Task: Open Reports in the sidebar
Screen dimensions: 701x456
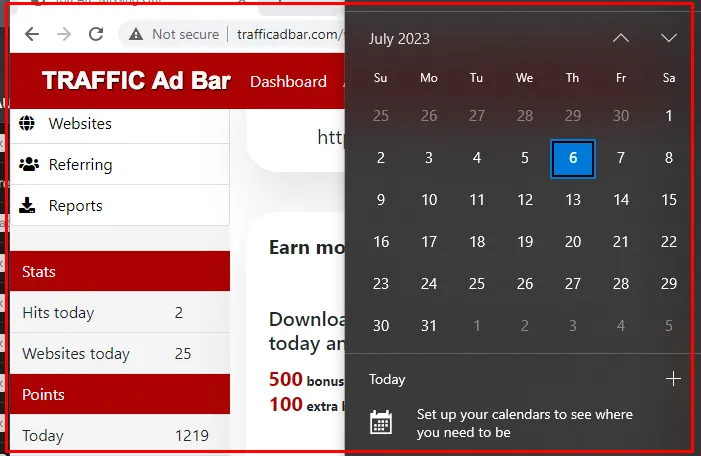Action: pyautogui.click(x=120, y=206)
